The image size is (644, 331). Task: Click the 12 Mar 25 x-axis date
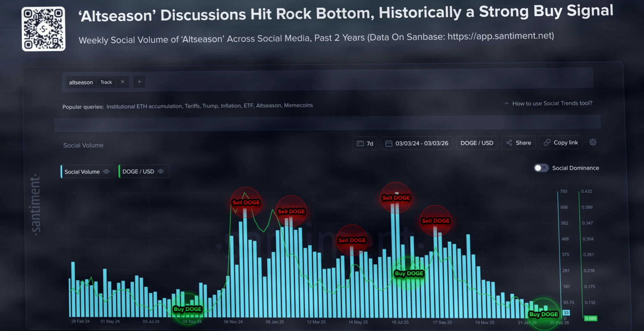pyautogui.click(x=316, y=322)
